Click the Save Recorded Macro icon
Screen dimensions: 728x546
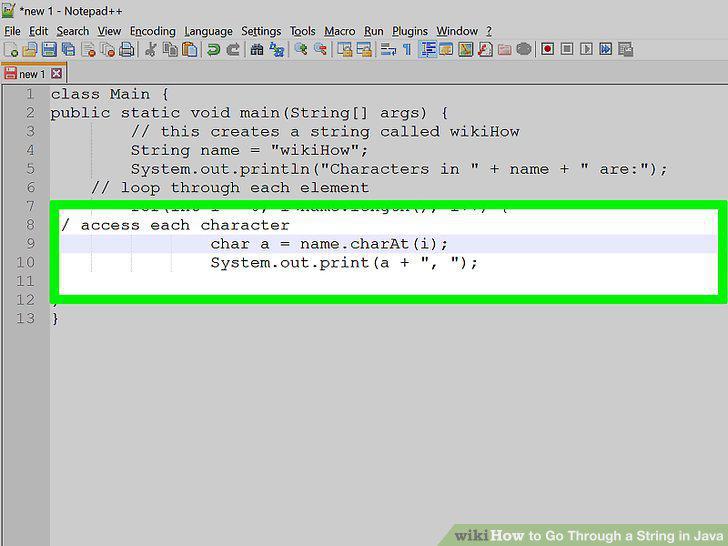click(625, 49)
